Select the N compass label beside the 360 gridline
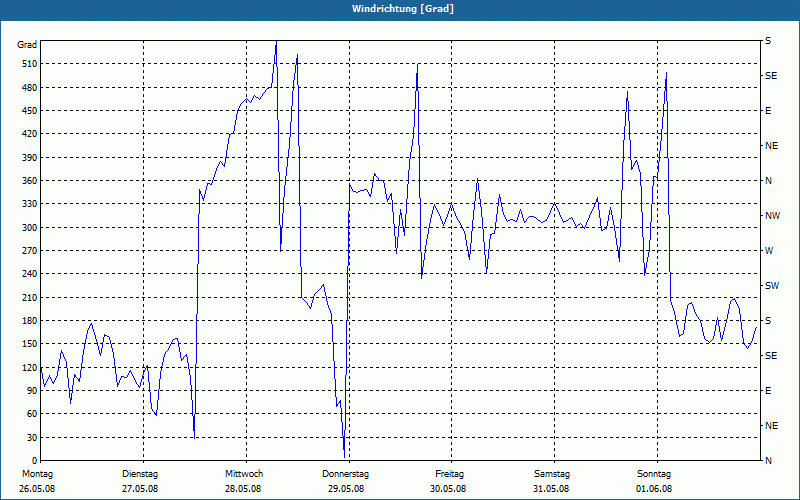Viewport: 800px width, 500px height. pyautogui.click(x=768, y=181)
